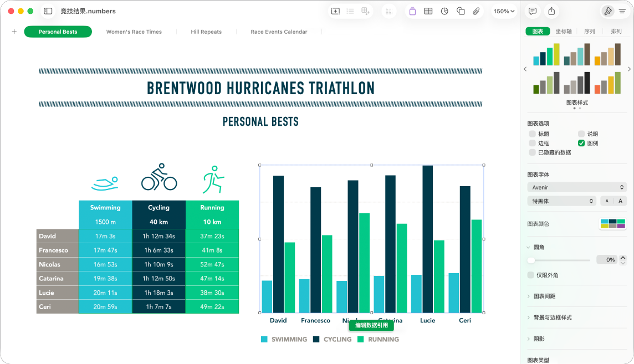The image size is (634, 364).
Task: Insert a chart with the chart icon
Action: pos(444,11)
